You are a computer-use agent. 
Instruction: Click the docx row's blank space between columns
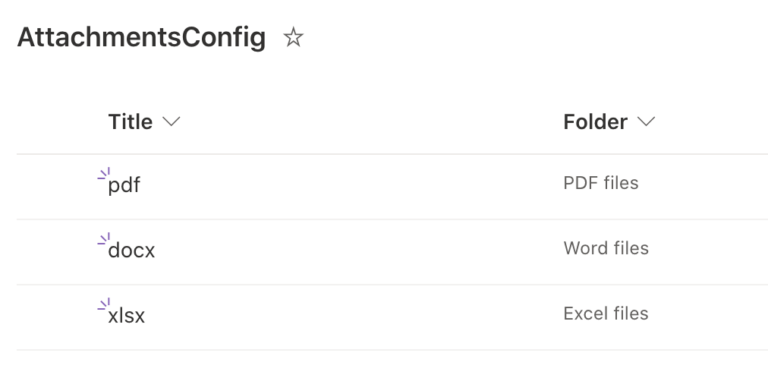click(x=360, y=252)
